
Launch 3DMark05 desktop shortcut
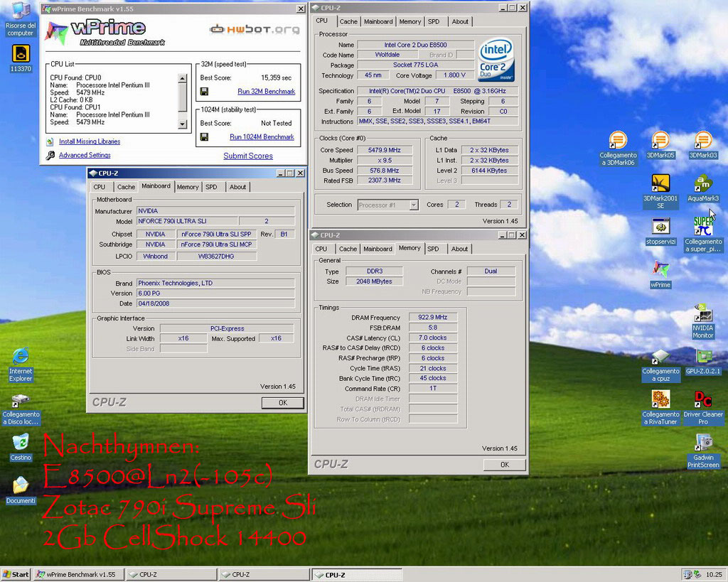(x=660, y=145)
